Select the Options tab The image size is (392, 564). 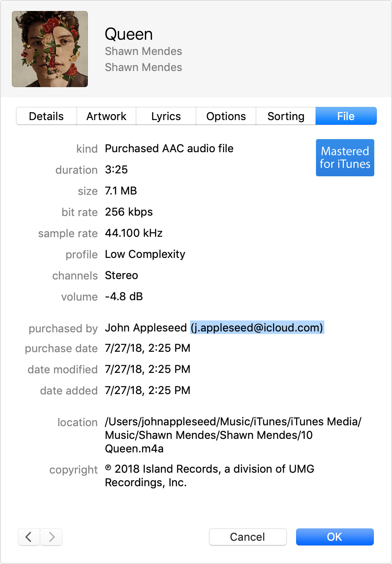click(x=226, y=116)
